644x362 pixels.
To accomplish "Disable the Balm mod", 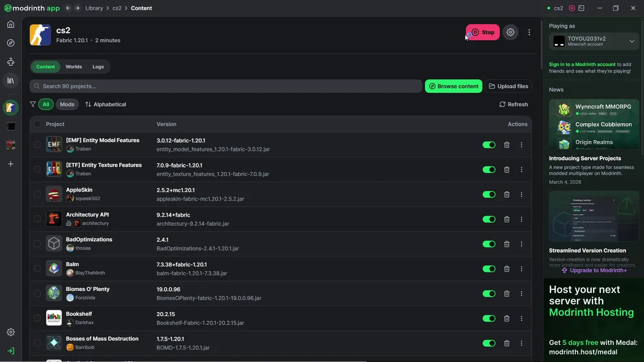I will 489,269.
